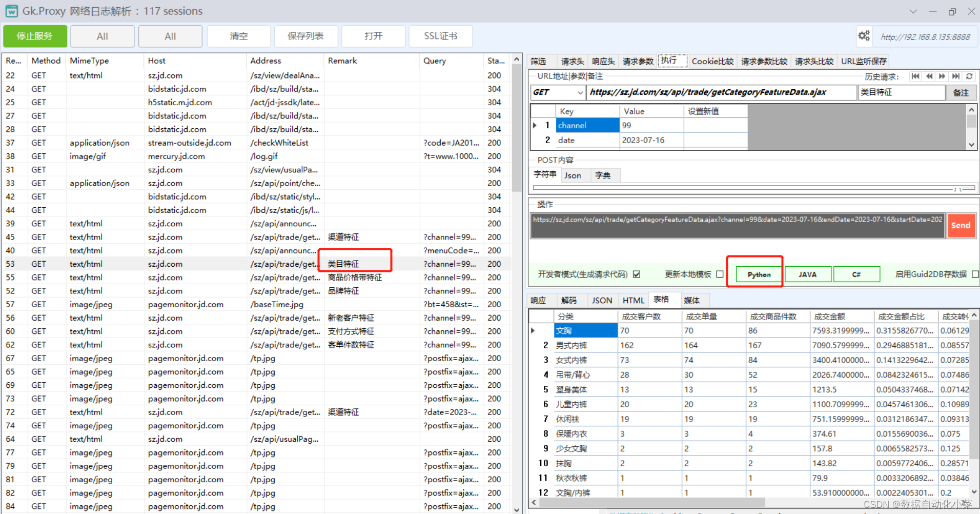Viewport: 980px width, 514px height.
Task: Show the HTML response tab
Action: pos(634,300)
